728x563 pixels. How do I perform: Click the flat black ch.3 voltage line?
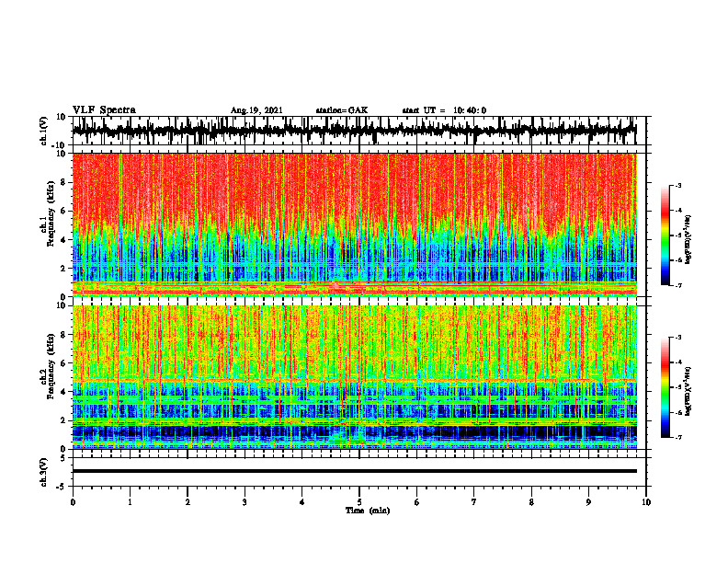(x=354, y=471)
